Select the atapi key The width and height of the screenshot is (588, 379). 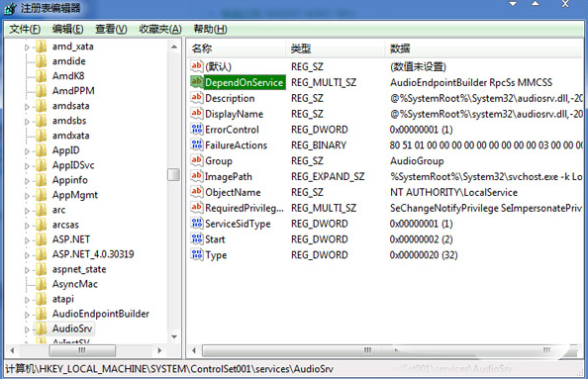tap(63, 299)
